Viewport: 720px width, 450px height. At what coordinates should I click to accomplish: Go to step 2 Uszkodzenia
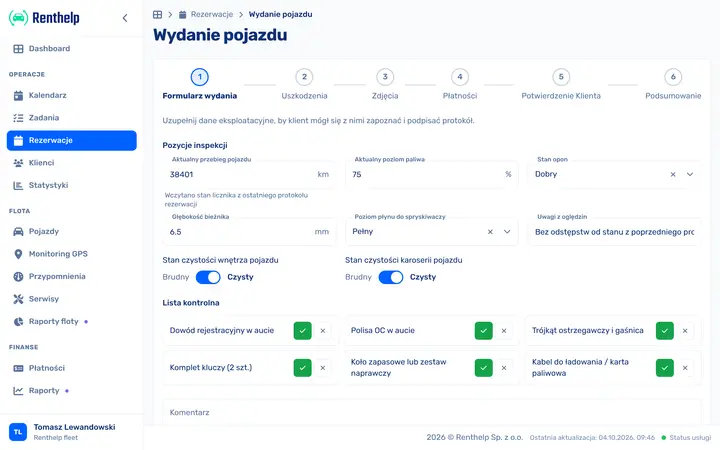pyautogui.click(x=304, y=84)
